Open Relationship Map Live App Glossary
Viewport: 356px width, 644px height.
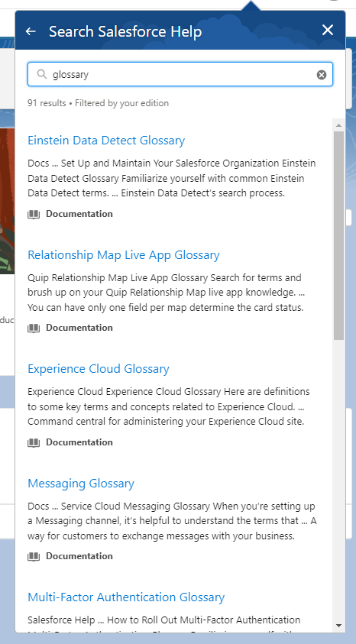[124, 255]
